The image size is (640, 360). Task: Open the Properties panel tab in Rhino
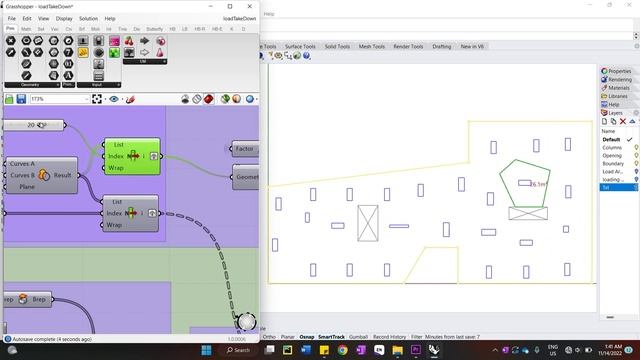(x=616, y=71)
